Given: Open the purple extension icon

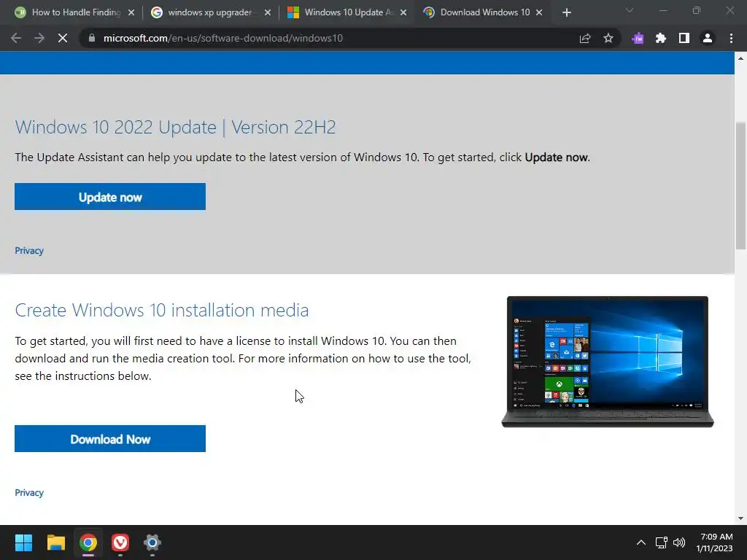Looking at the screenshot, I should (638, 38).
